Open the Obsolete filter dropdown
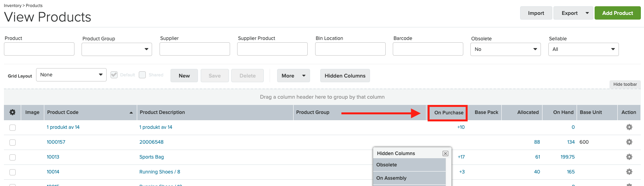Image resolution: width=644 pixels, height=186 pixels. pyautogui.click(x=506, y=49)
